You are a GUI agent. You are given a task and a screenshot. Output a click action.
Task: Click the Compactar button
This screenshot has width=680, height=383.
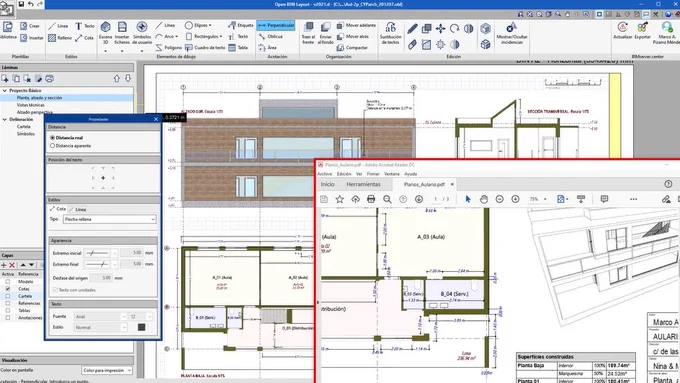tap(353, 48)
